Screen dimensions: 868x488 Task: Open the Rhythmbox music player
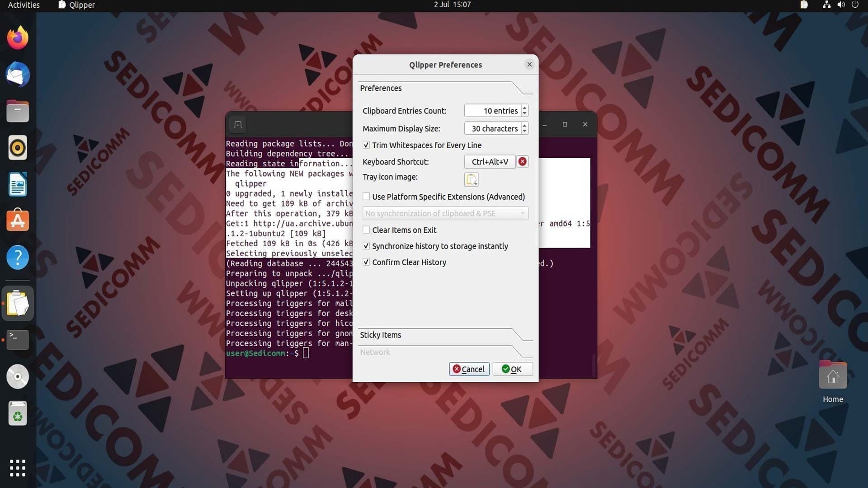[x=18, y=148]
